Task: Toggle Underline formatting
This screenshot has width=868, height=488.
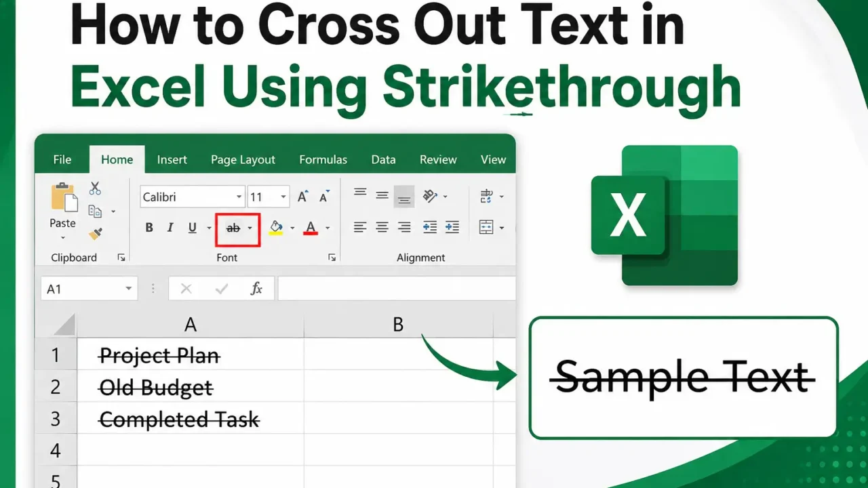Action: [191, 228]
